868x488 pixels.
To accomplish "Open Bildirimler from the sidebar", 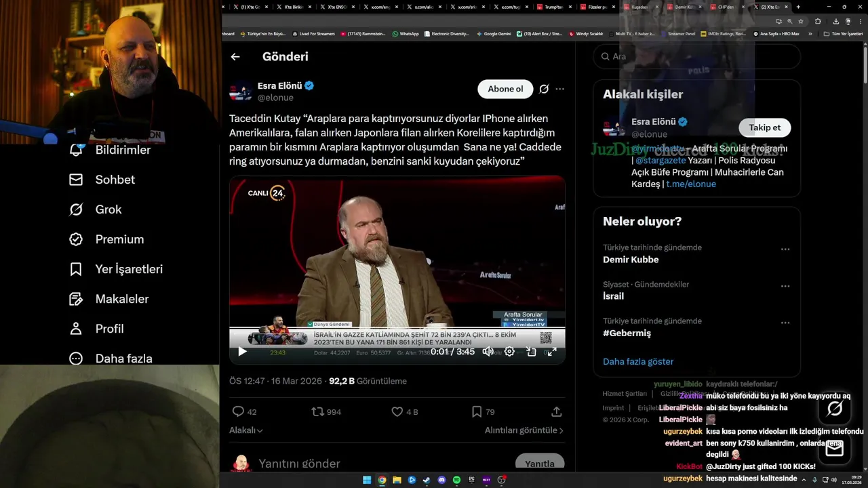I will pyautogui.click(x=110, y=150).
